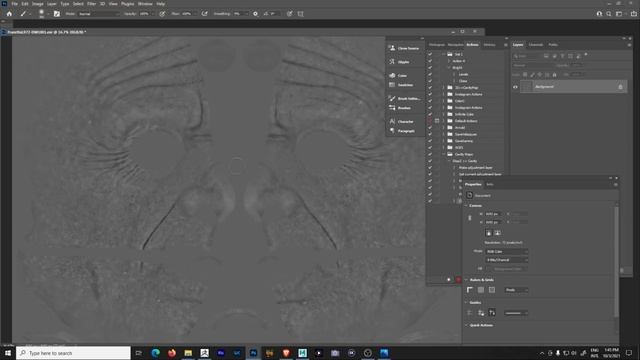Toggle checkmark for Default Actions set
640x360 pixels.
[430, 121]
